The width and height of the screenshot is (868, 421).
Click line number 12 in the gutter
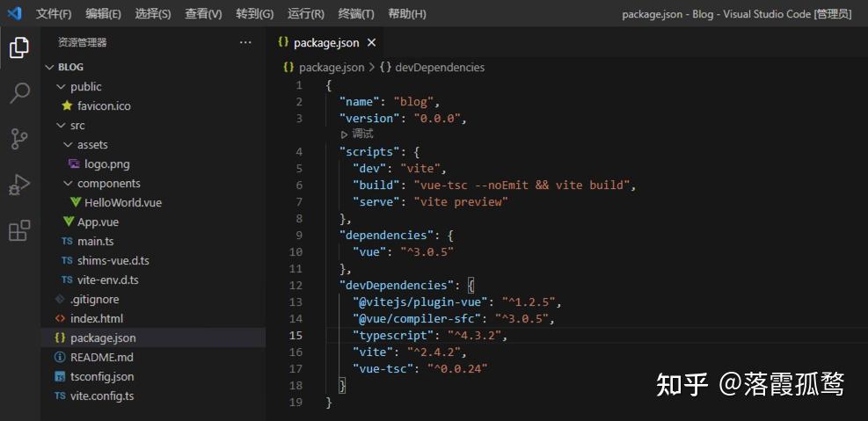[x=296, y=286]
